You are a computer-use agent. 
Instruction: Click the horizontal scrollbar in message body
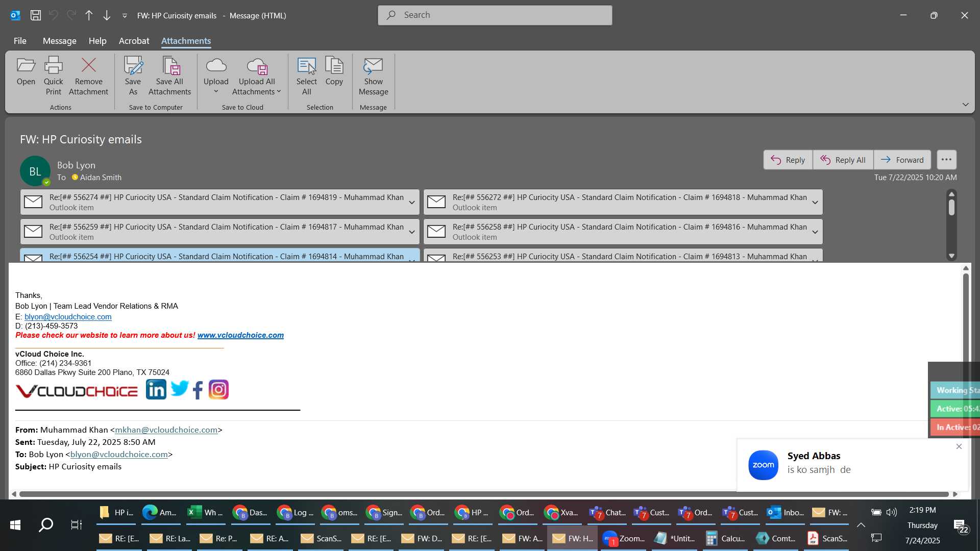pyautogui.click(x=484, y=494)
